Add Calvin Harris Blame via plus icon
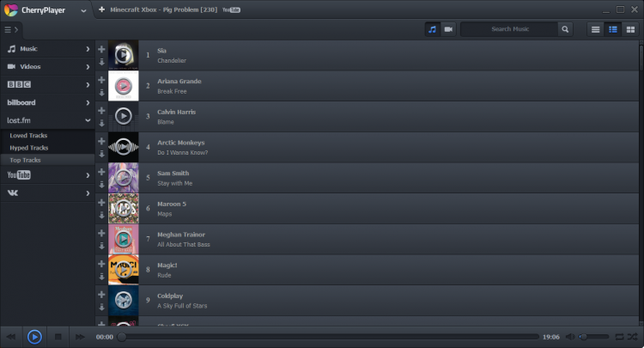Image resolution: width=644 pixels, height=348 pixels. click(101, 111)
